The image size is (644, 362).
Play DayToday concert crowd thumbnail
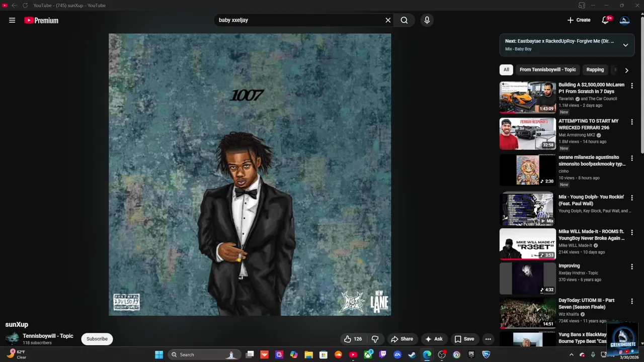(528, 313)
